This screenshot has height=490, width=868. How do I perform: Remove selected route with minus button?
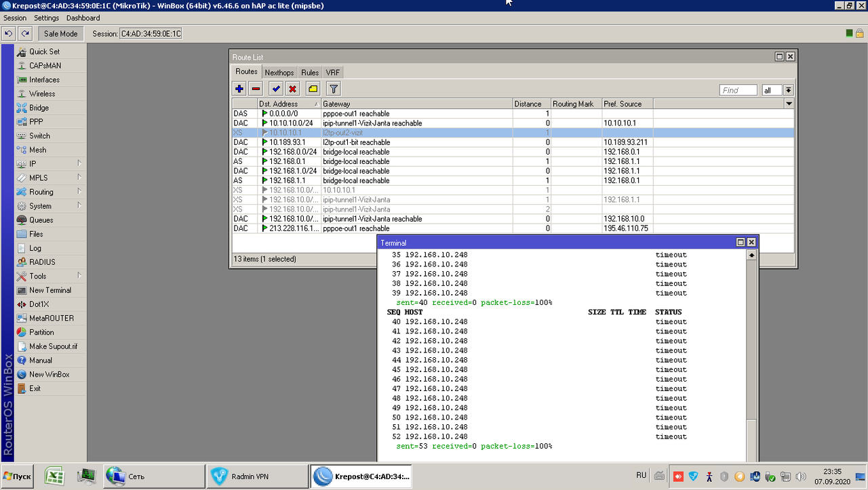pyautogui.click(x=256, y=89)
